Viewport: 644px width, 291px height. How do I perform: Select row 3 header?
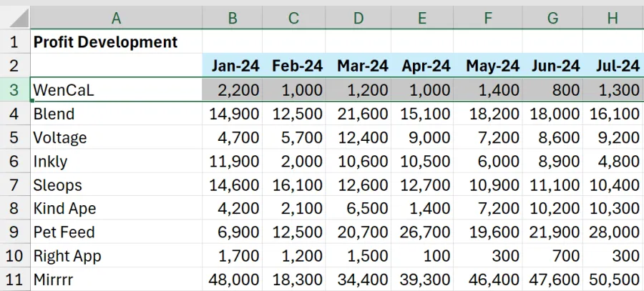click(x=15, y=89)
